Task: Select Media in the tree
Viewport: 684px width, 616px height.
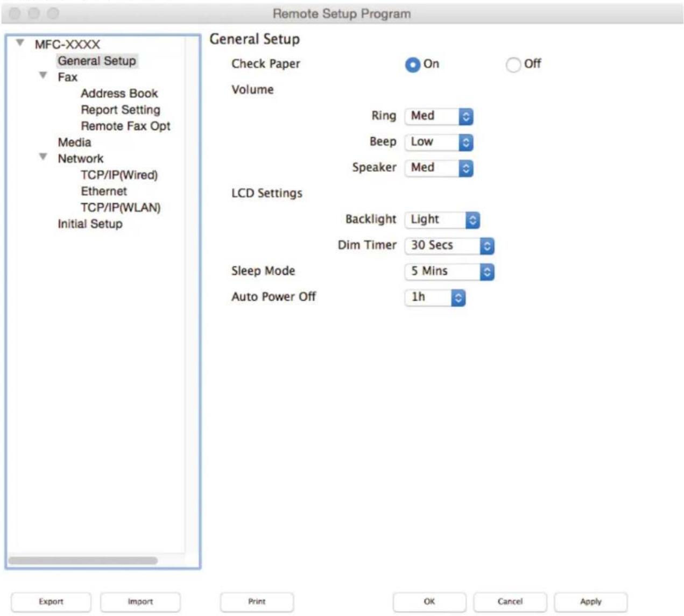Action: (x=74, y=142)
